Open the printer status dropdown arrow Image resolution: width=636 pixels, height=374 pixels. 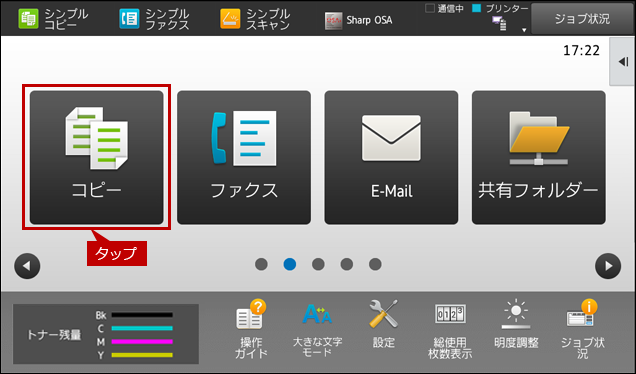pyautogui.click(x=524, y=30)
